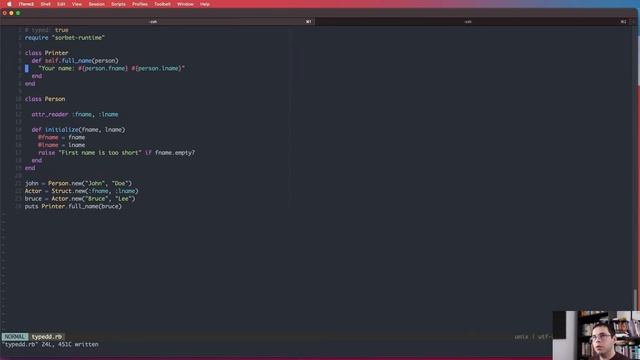Open the Window menu
This screenshot has width=640, height=360.
pyautogui.click(x=185, y=4)
